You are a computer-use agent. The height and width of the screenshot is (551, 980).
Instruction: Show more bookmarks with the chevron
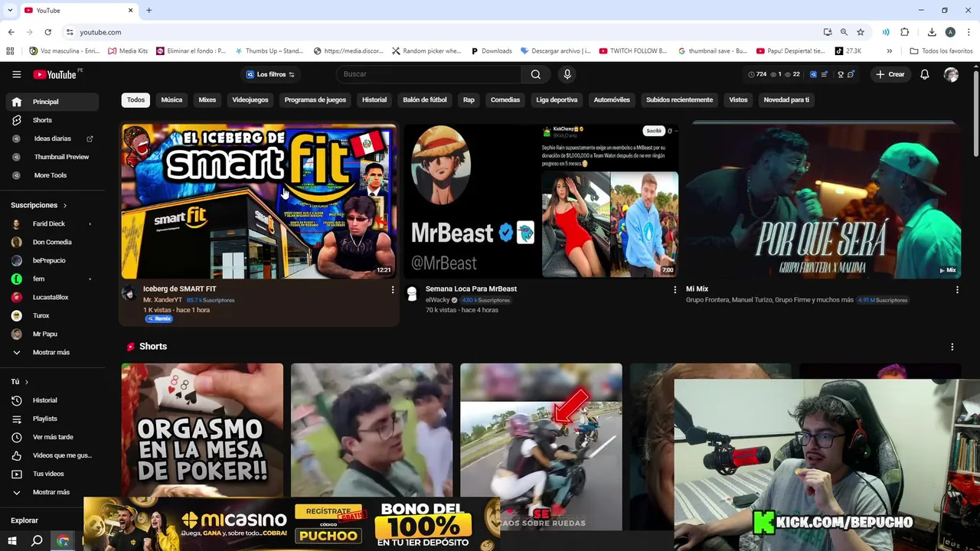click(x=889, y=51)
